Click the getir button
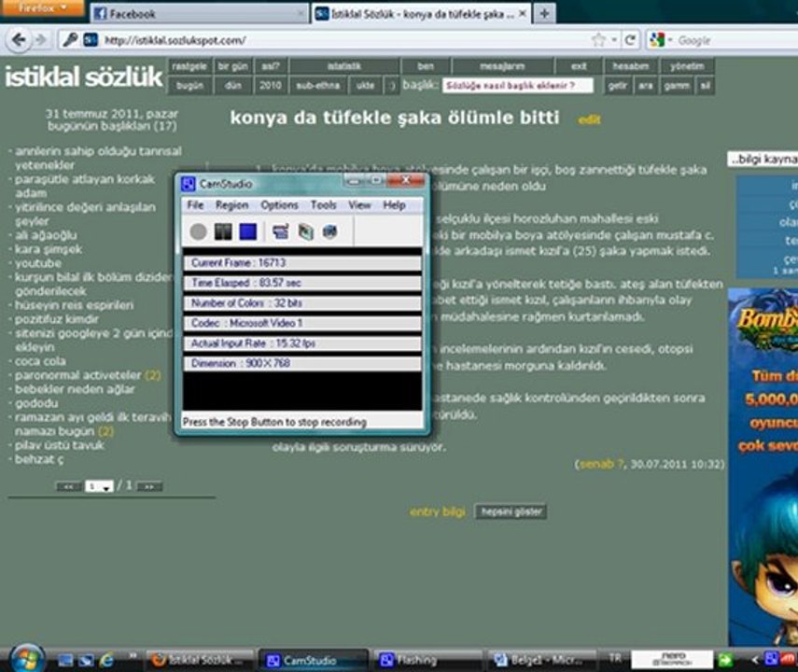 point(617,86)
